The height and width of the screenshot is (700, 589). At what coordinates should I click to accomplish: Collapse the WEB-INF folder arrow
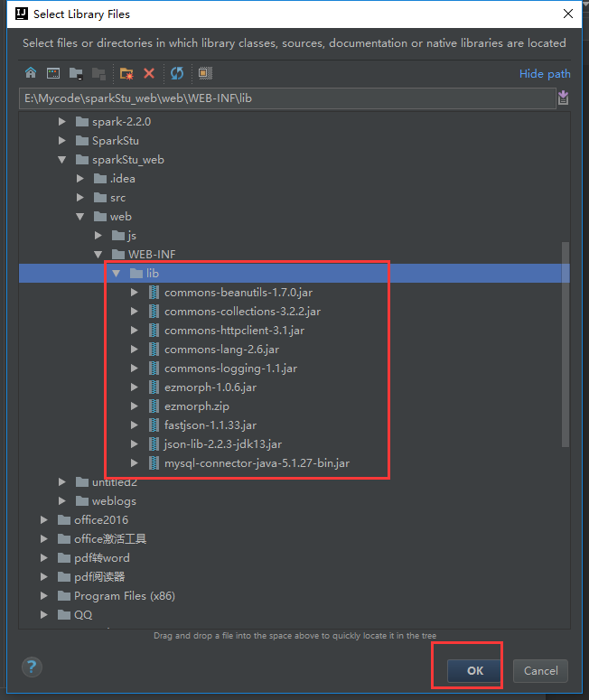[x=98, y=255]
